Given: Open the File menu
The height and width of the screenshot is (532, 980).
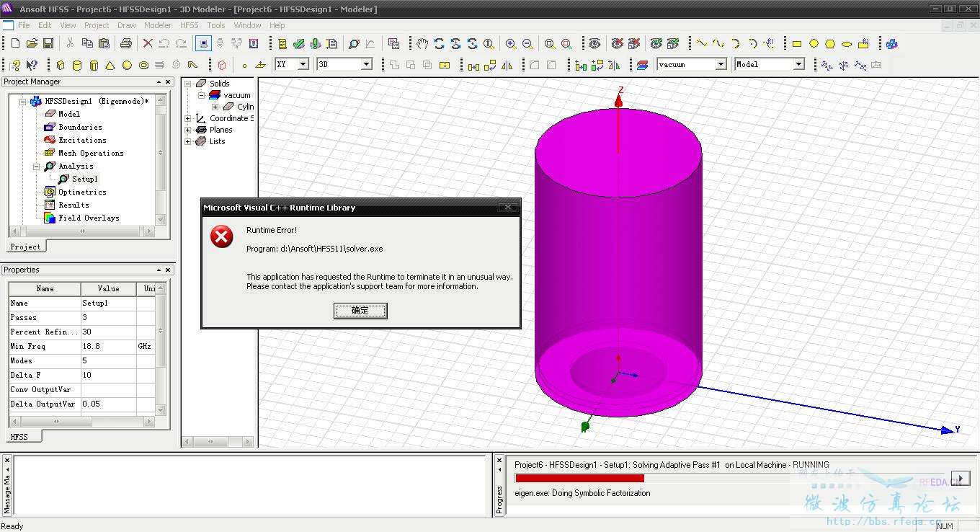Looking at the screenshot, I should [24, 25].
